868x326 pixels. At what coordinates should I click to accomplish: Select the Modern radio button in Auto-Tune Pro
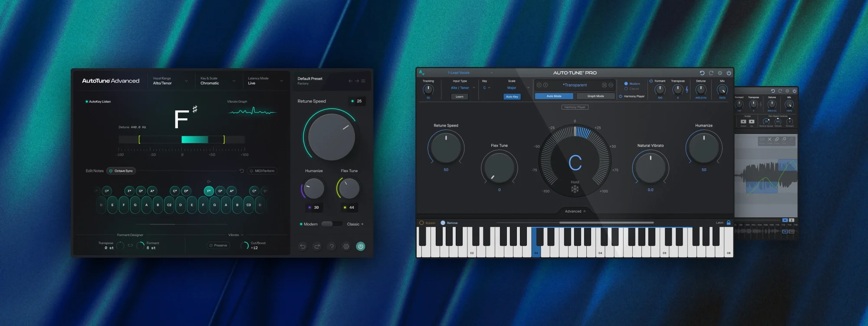tap(626, 83)
